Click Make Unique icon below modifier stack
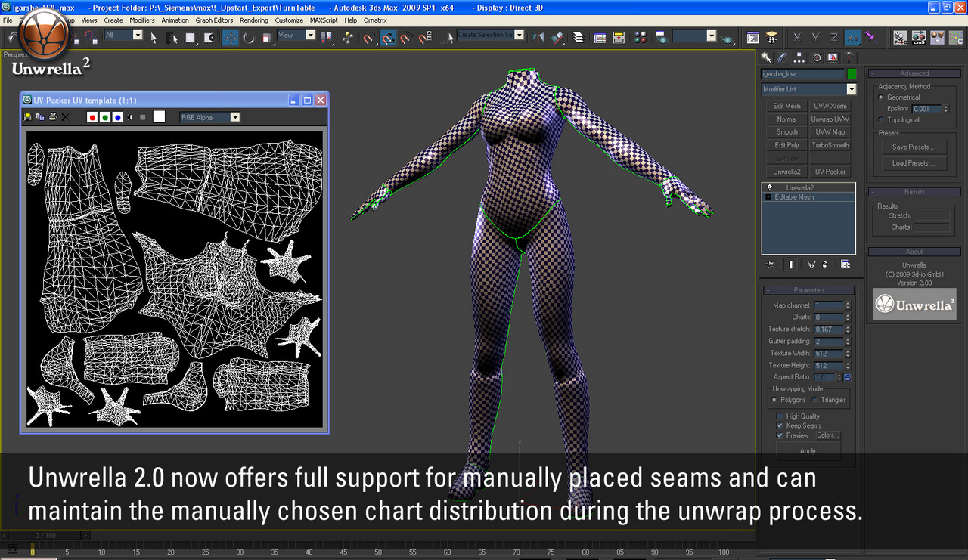 pyautogui.click(x=811, y=265)
